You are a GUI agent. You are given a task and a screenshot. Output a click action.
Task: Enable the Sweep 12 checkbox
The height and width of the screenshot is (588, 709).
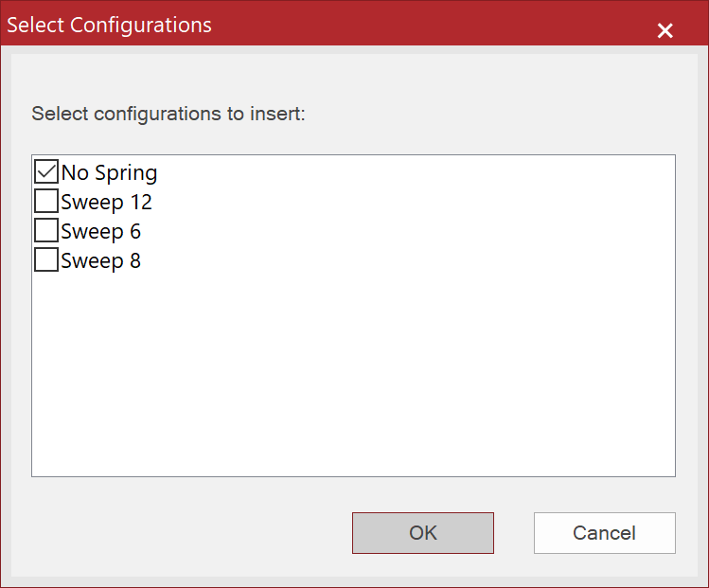click(x=46, y=201)
